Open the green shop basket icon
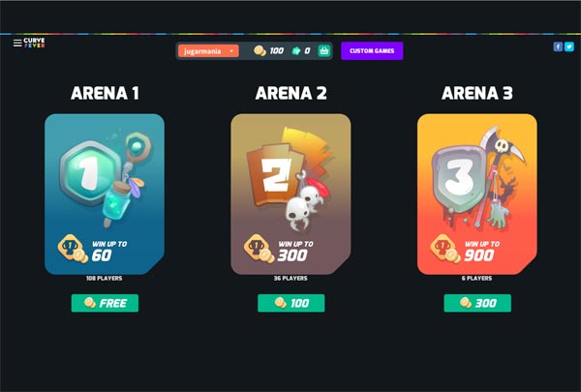This screenshot has height=392, width=581. (x=323, y=50)
